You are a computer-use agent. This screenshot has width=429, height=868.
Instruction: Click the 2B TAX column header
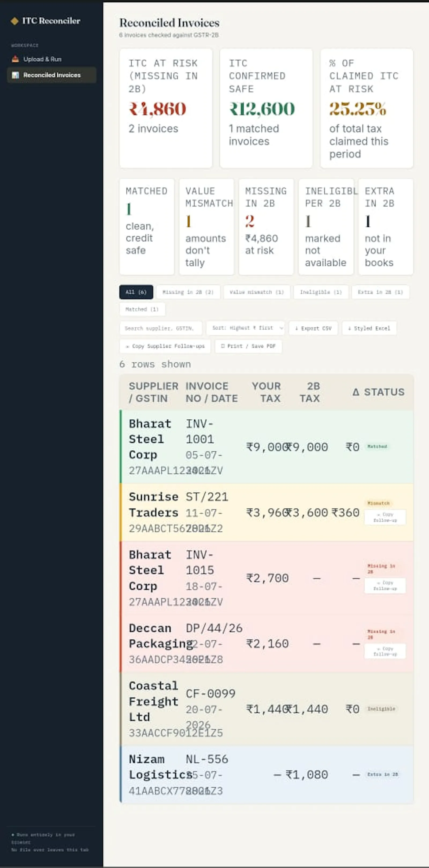(x=310, y=392)
